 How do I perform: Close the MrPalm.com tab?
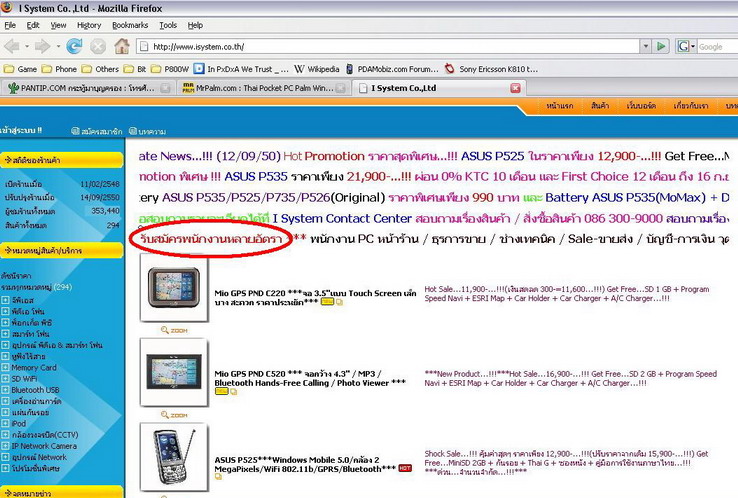340,88
